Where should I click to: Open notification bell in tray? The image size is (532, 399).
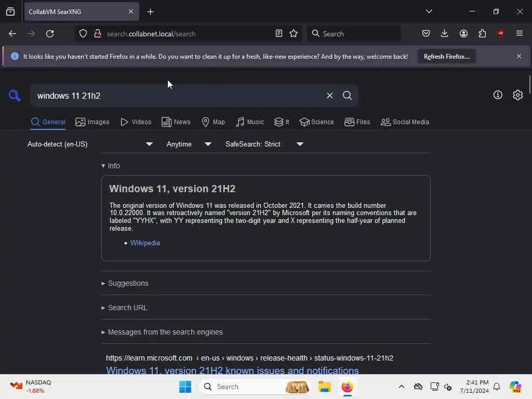tap(496, 387)
